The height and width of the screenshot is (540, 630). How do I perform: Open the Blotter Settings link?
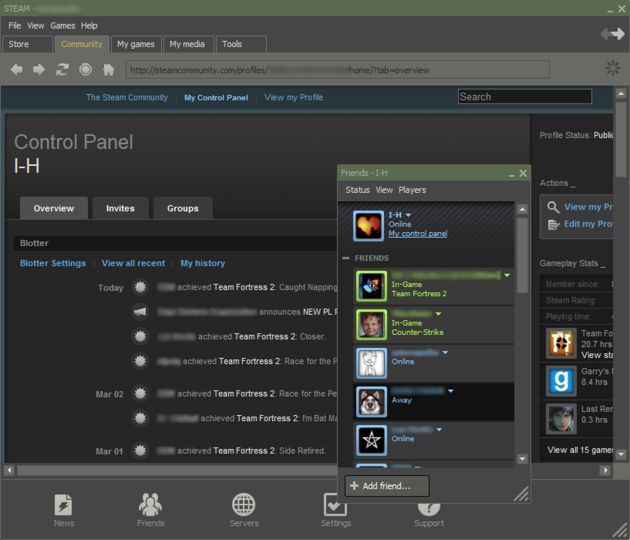coord(53,263)
